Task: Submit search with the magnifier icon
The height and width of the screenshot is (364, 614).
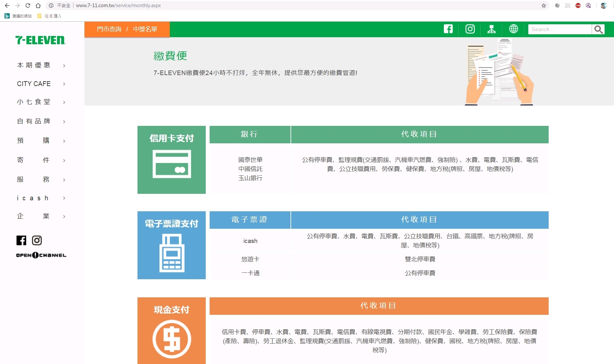Action: [x=598, y=29]
